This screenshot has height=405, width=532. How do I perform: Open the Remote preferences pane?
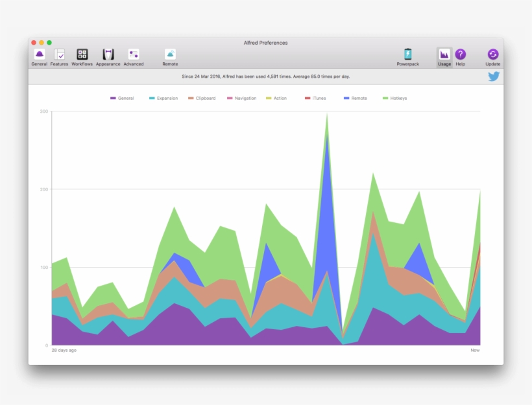coord(170,55)
